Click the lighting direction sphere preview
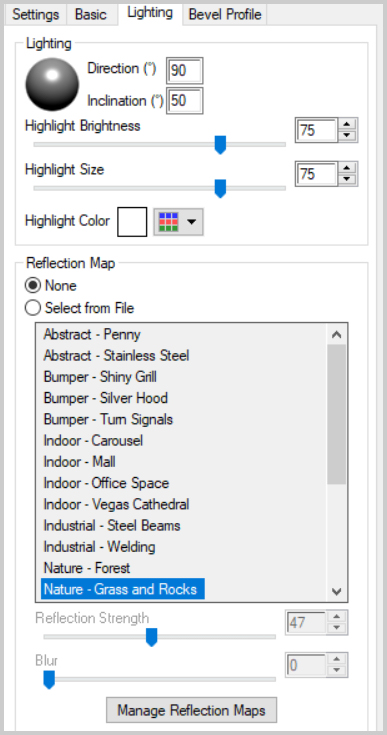 [52, 84]
